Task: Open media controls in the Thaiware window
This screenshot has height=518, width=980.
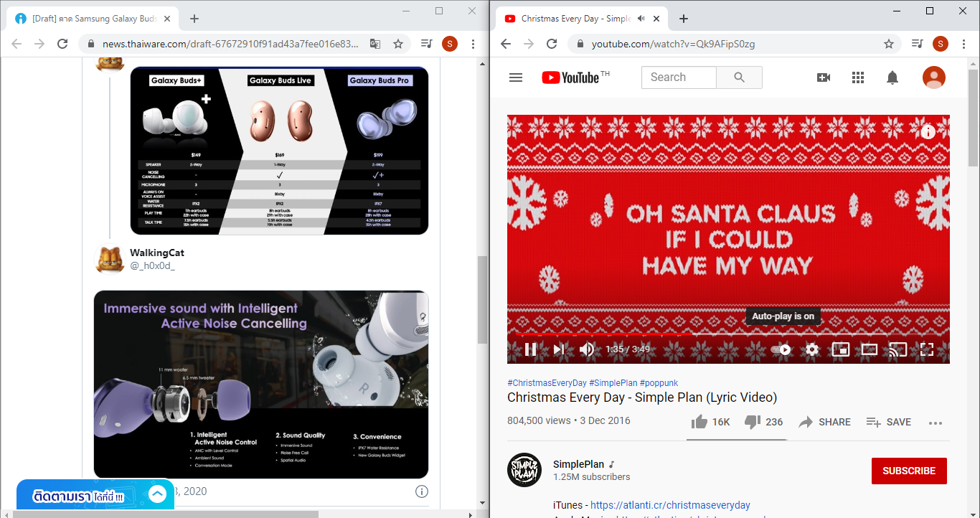Action: 427,44
